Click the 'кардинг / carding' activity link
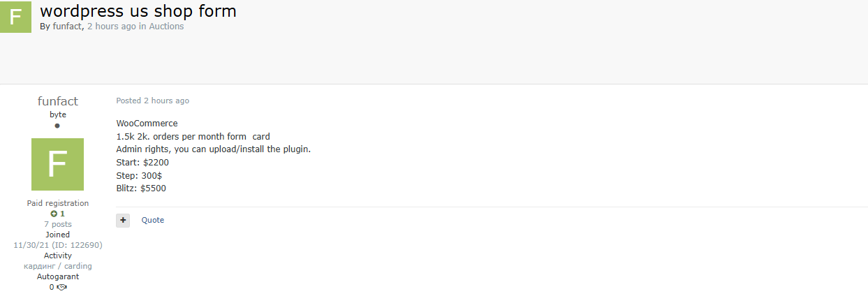Image resolution: width=868 pixels, height=296 pixels. (x=57, y=266)
